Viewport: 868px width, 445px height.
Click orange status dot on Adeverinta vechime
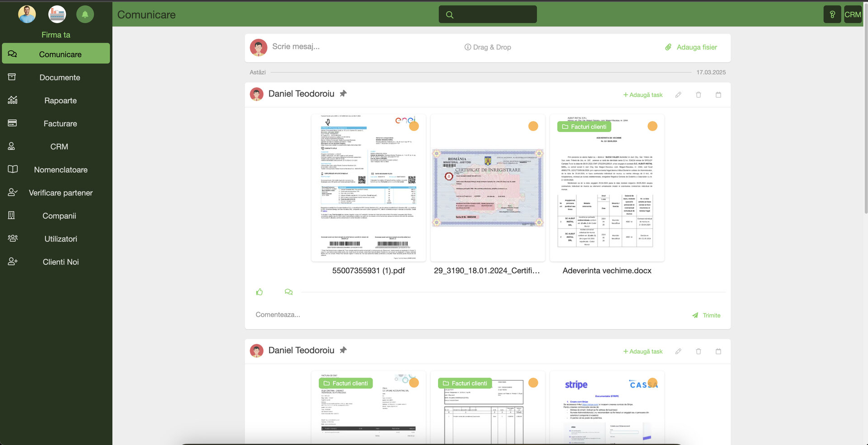click(x=652, y=126)
